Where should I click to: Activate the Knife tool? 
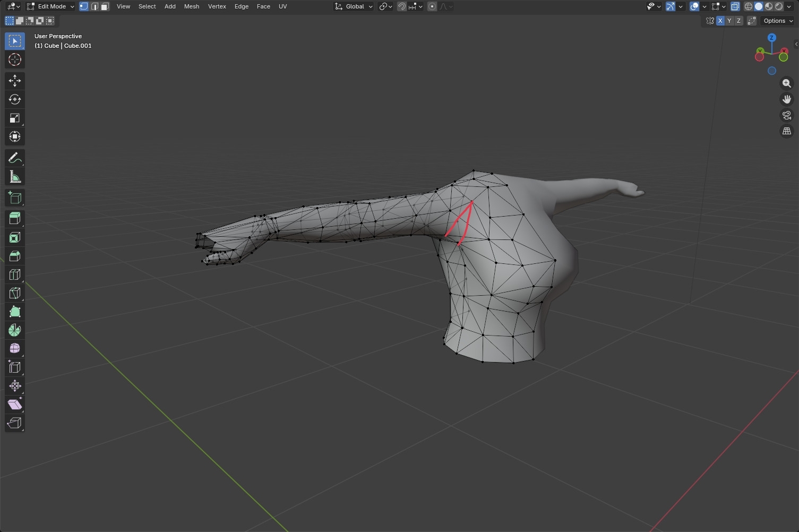click(14, 293)
